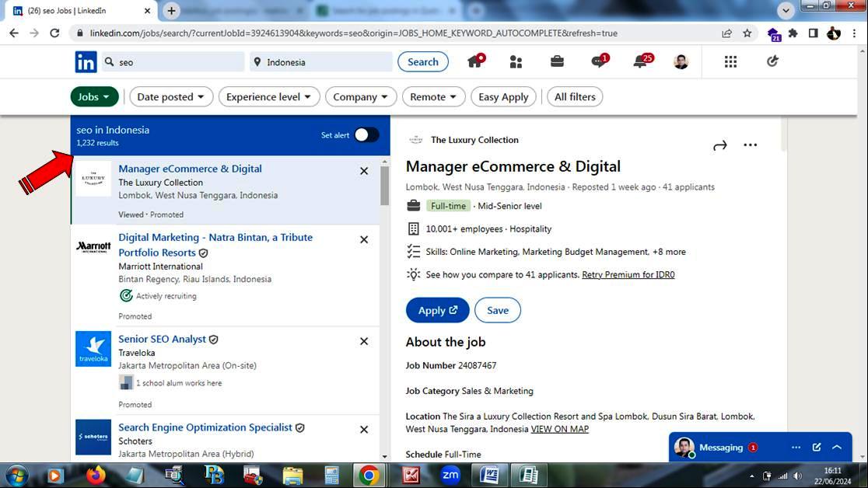
Task: Open the three-dot job options menu
Action: (750, 145)
